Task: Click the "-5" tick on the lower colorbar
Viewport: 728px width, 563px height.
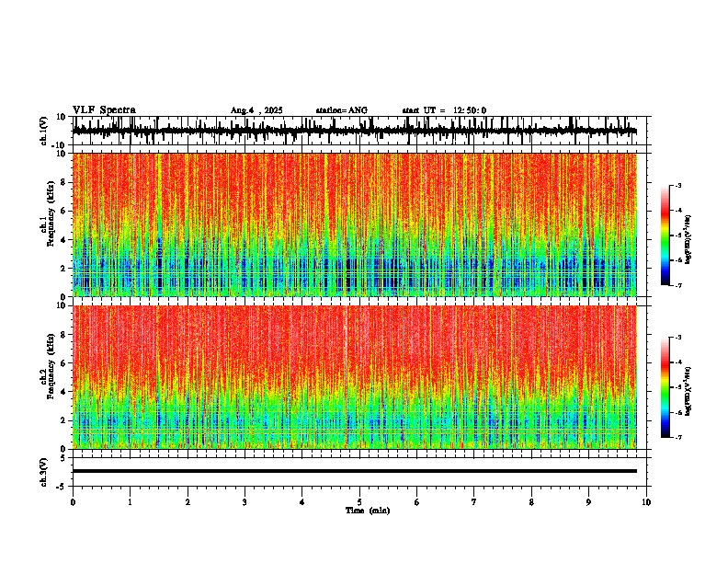Action: pos(678,387)
